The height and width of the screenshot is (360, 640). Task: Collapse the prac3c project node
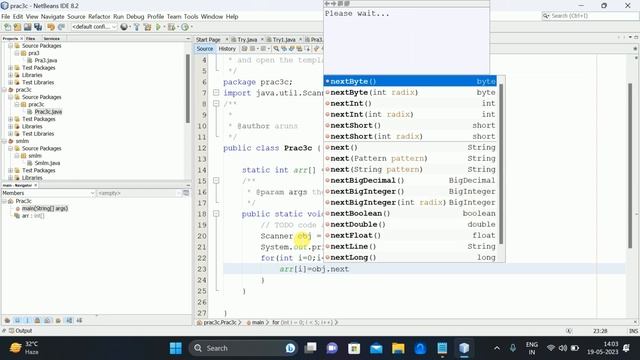(4, 90)
